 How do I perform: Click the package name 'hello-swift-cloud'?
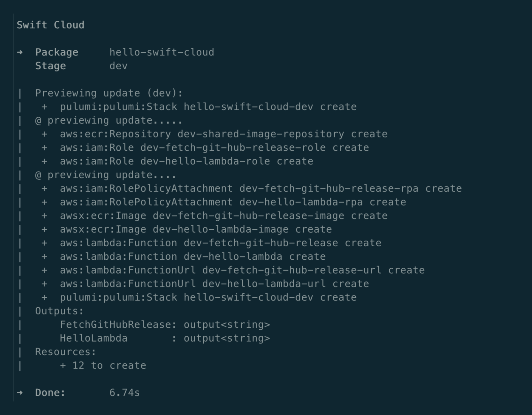[x=162, y=52]
